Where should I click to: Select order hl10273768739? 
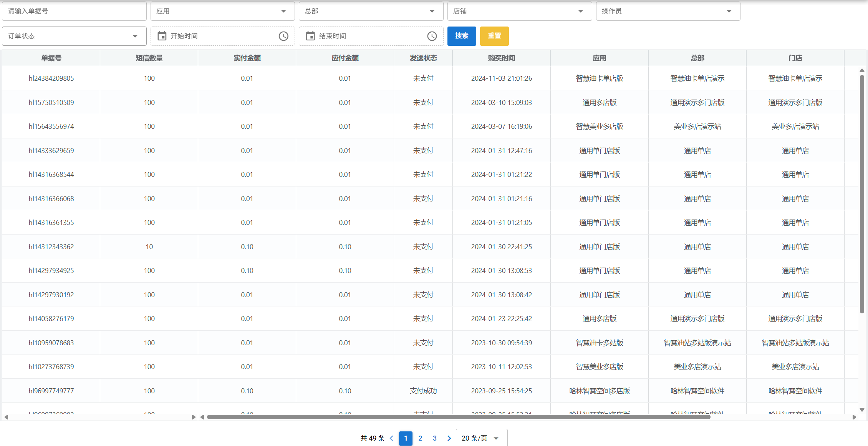51,367
